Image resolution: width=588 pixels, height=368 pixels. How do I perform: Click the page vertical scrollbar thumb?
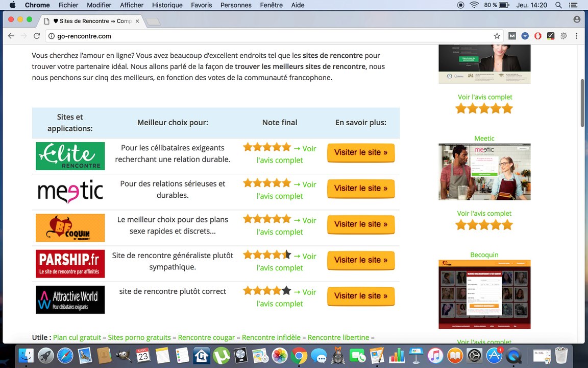[582, 103]
